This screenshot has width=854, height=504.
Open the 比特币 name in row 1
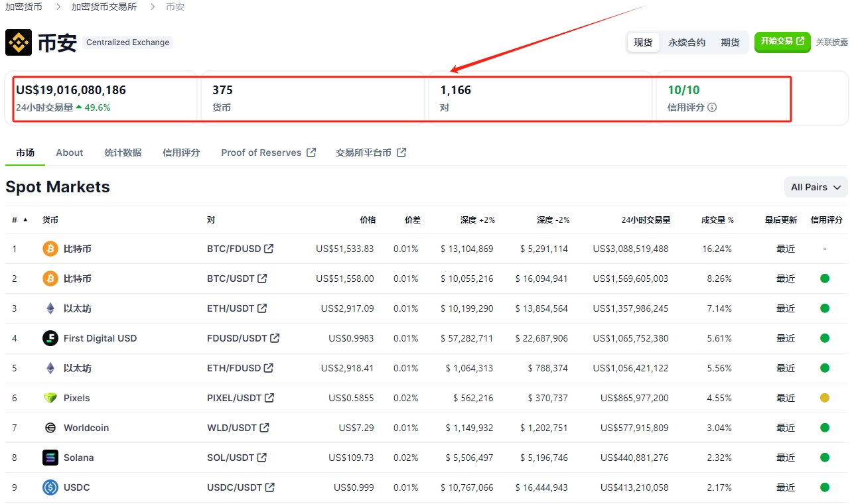78,249
